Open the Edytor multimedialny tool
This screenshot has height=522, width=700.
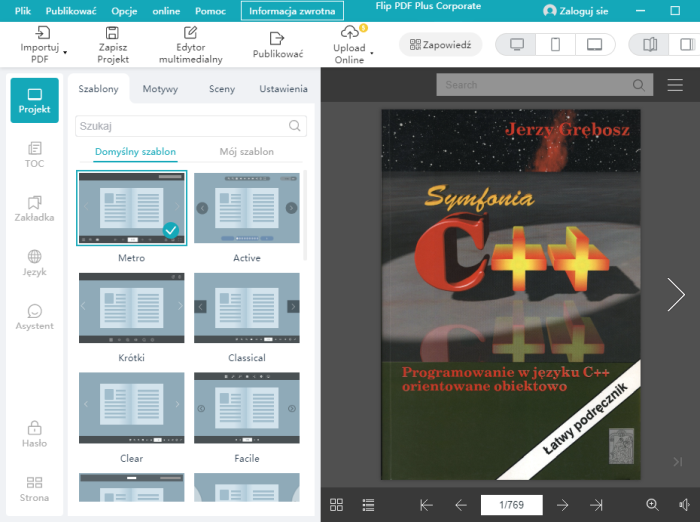click(191, 45)
